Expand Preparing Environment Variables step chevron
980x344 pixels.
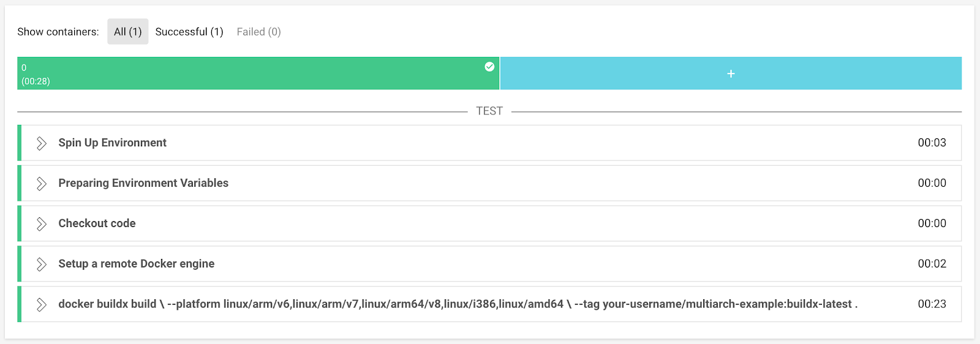coord(41,184)
